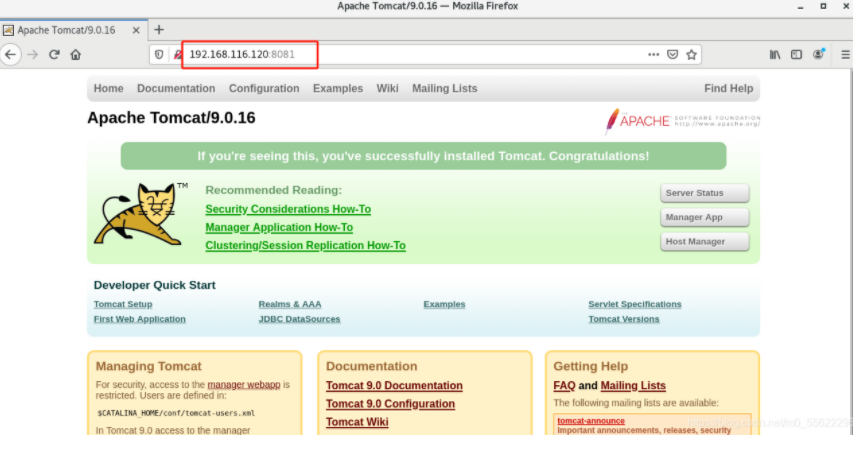
Task: Open Examples link under Developer Quick Start
Action: (x=444, y=304)
